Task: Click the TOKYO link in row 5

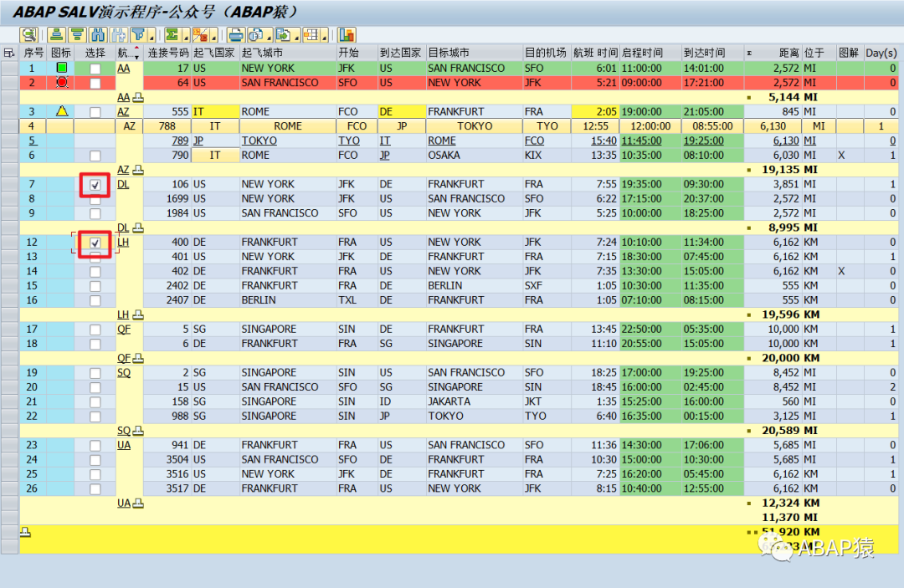Action: [259, 141]
